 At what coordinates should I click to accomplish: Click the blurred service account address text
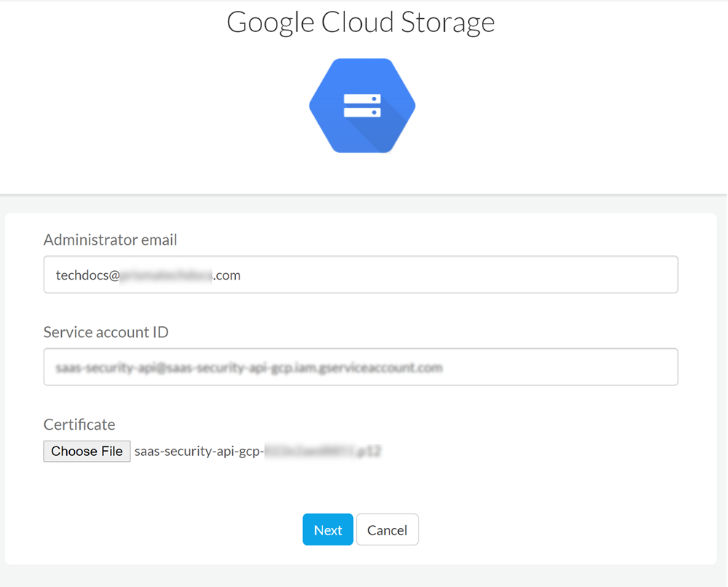click(x=249, y=368)
